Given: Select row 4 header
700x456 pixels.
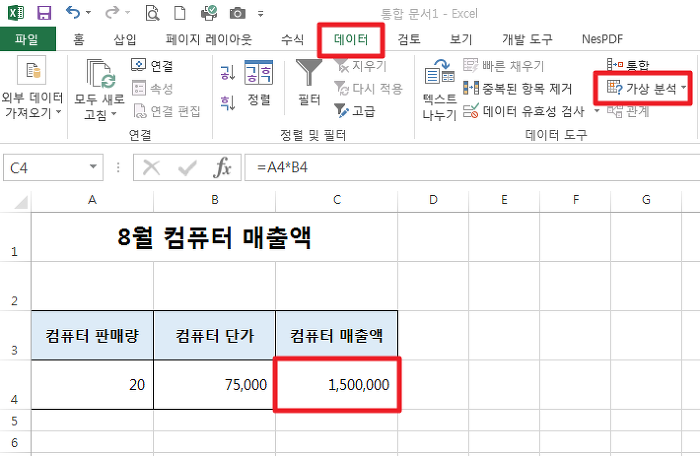Looking at the screenshot, I should [x=15, y=385].
